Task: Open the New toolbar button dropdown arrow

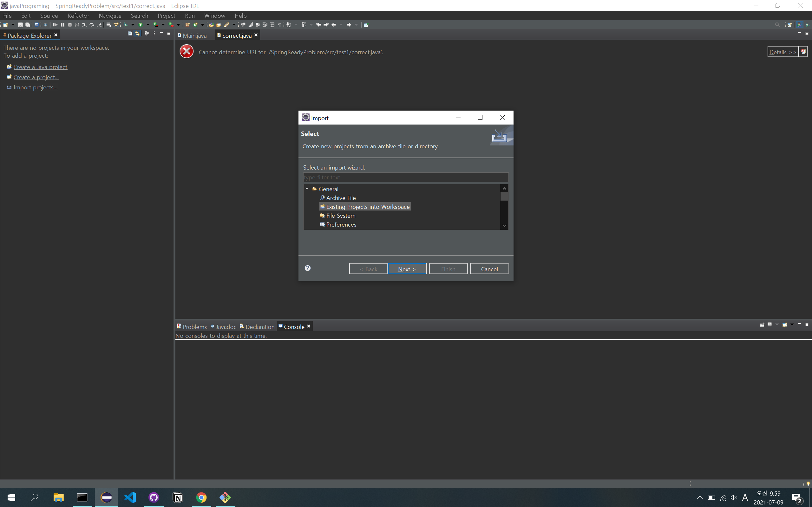Action: click(13, 25)
